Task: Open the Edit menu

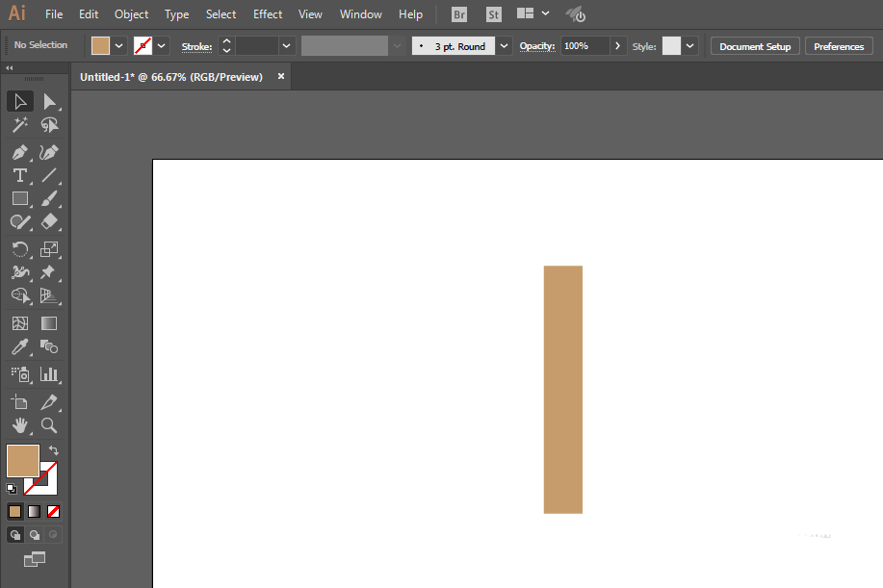Action: tap(89, 14)
